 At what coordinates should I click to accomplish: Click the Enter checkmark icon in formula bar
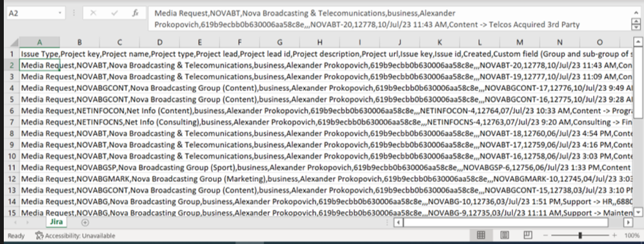(x=115, y=13)
